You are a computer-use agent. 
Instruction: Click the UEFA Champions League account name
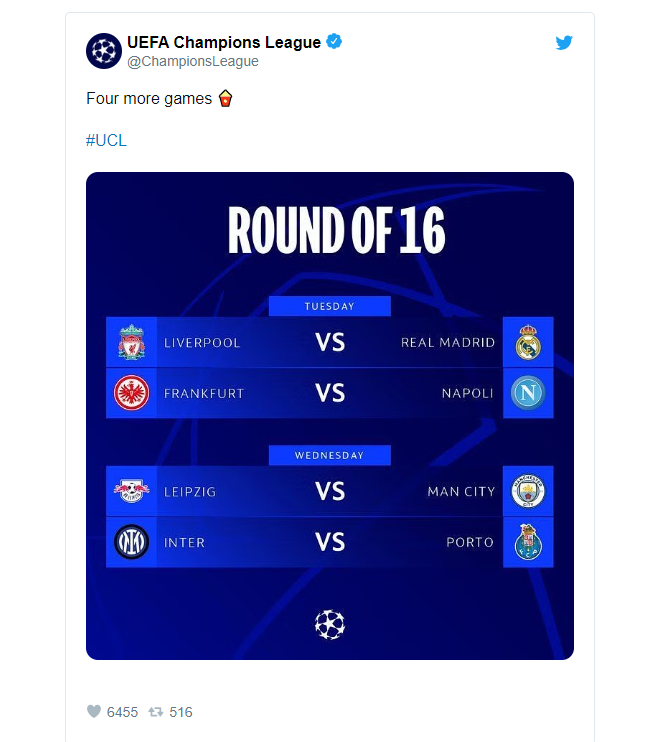tap(224, 42)
